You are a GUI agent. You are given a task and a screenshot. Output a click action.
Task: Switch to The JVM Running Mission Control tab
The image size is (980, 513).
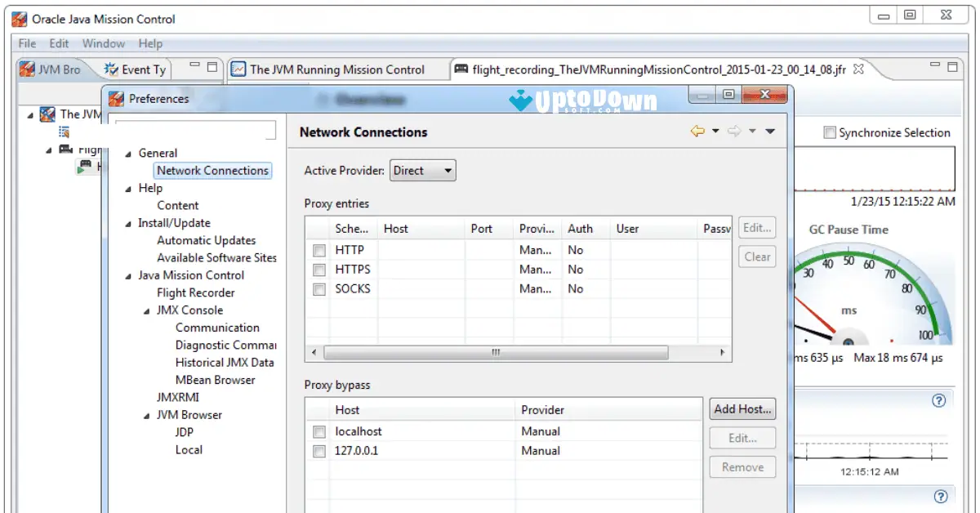pyautogui.click(x=338, y=69)
